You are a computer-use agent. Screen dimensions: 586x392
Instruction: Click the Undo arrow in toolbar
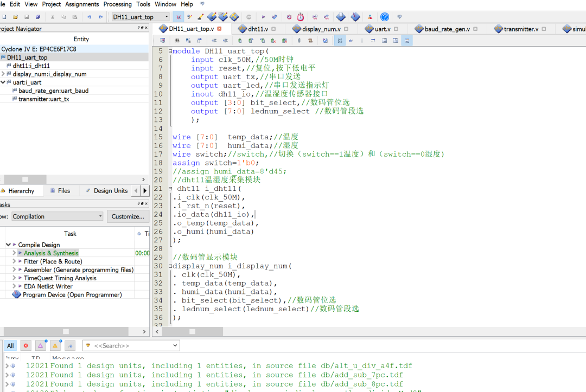click(89, 17)
